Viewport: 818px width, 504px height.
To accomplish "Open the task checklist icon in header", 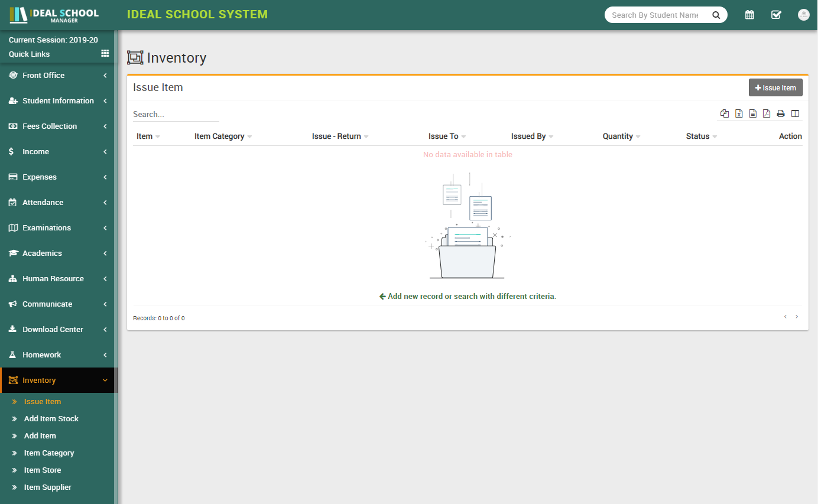I will tap(777, 15).
